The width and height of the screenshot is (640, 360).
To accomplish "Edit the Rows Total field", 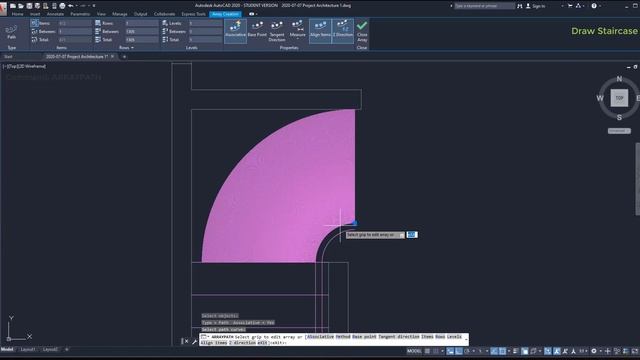I will 142,40.
